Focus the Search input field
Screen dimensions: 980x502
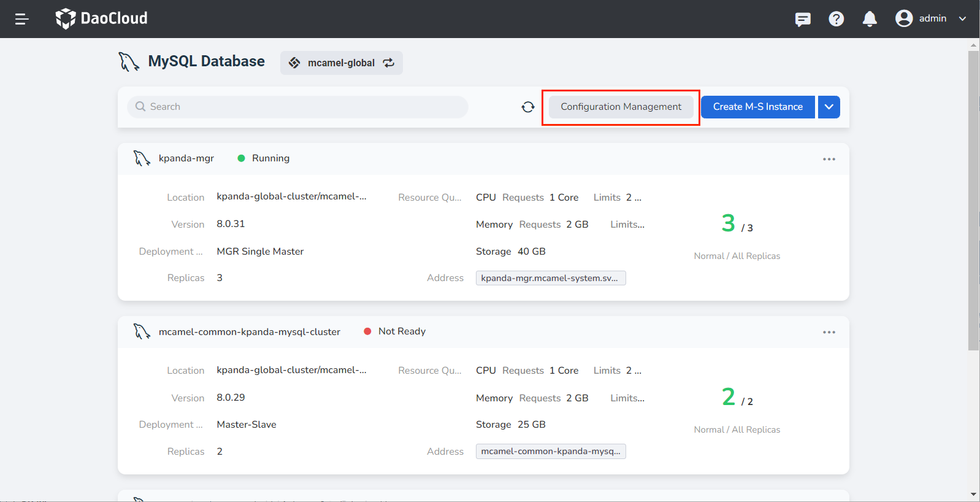[x=298, y=107]
